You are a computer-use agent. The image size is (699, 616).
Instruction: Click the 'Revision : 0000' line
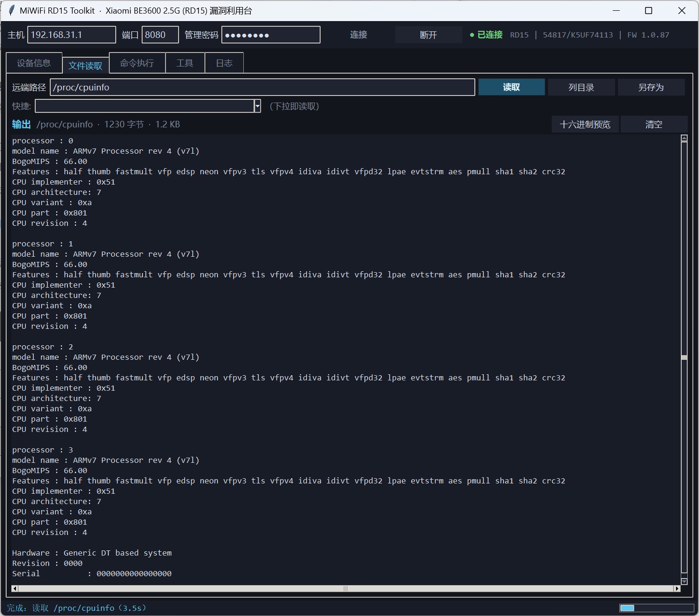click(47, 563)
